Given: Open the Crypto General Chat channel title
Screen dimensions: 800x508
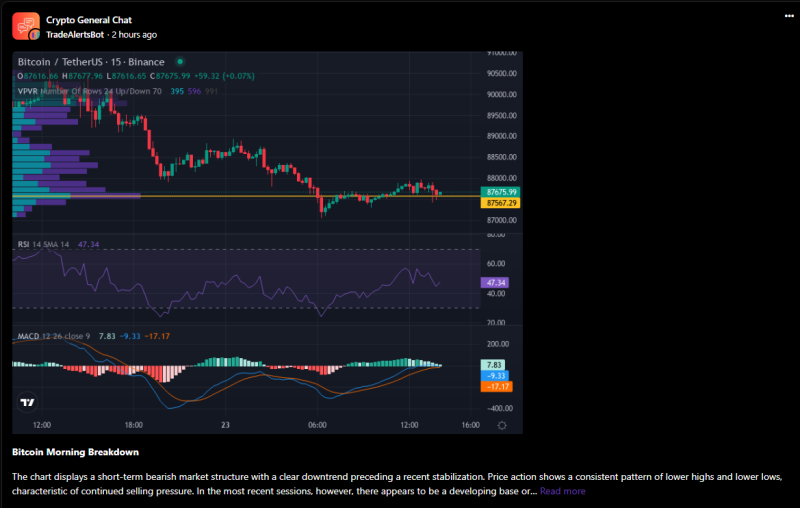Looking at the screenshot, I should [88, 20].
